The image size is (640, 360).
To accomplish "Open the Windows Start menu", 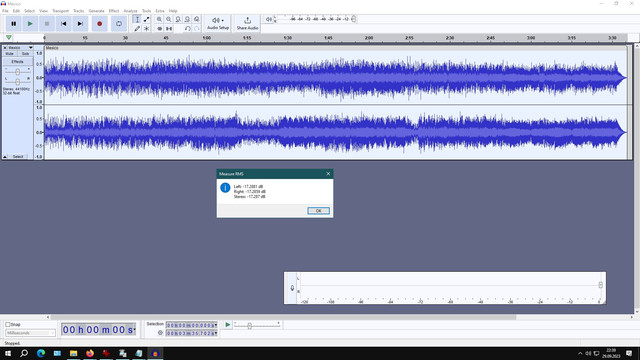I will 8,353.
